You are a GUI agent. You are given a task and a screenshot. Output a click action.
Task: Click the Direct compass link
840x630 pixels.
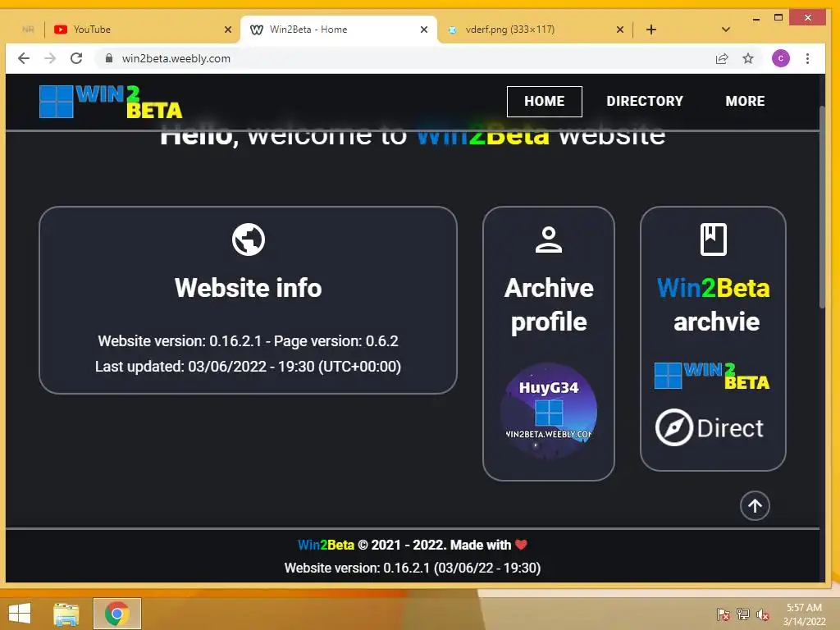710,427
